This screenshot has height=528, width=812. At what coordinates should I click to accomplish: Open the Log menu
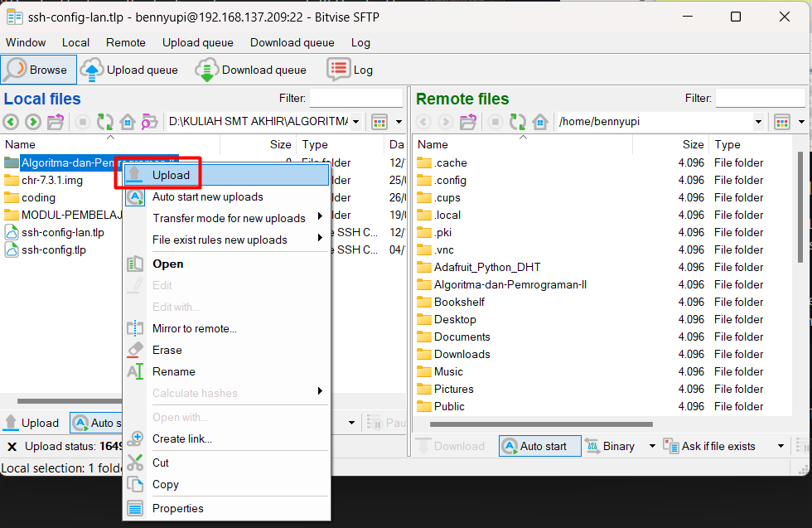click(360, 42)
